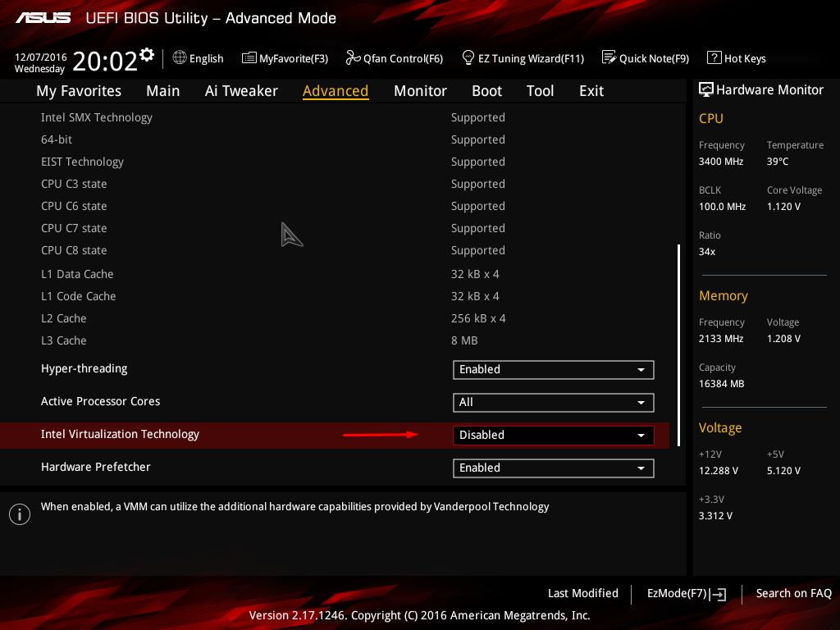Go to the Exit tab
Image resolution: width=840 pixels, height=630 pixels.
coord(591,91)
